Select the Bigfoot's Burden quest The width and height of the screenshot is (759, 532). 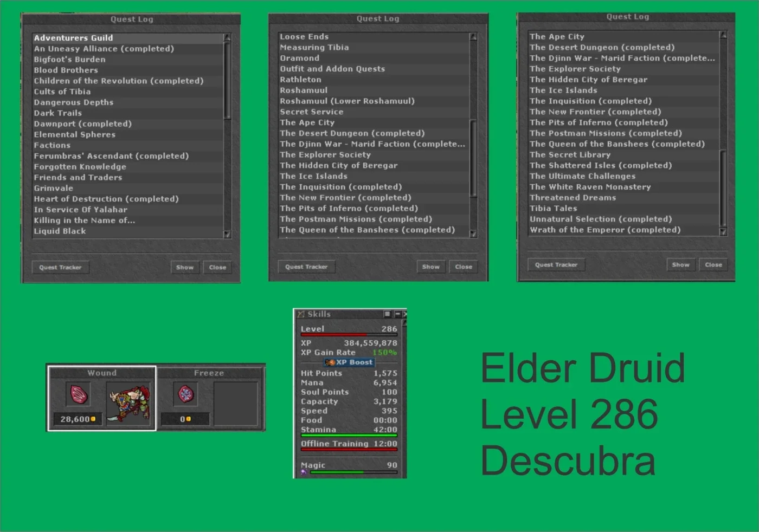pos(127,60)
